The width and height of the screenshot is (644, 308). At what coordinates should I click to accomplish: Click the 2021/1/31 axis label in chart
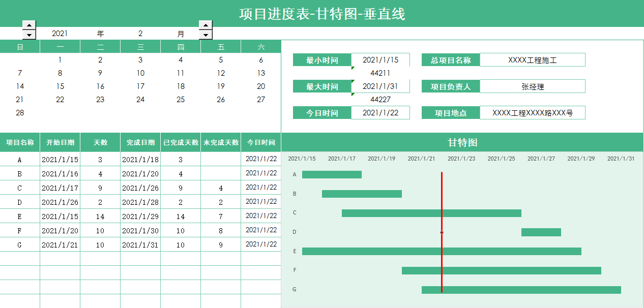point(621,159)
